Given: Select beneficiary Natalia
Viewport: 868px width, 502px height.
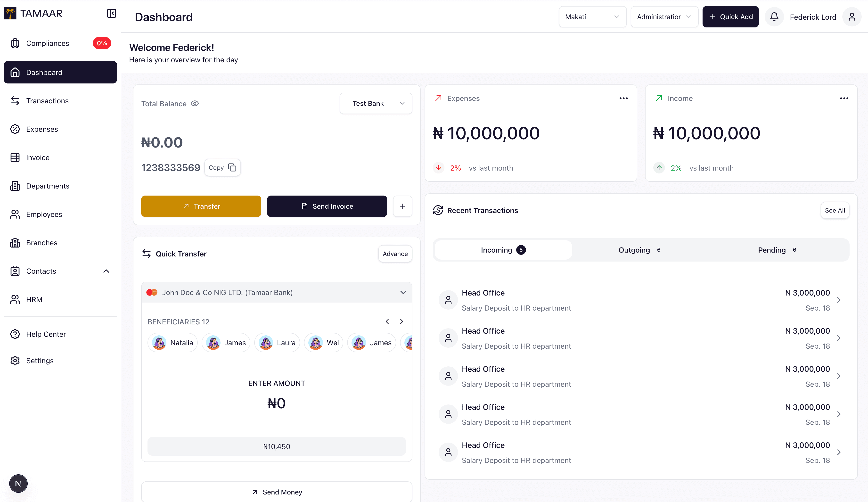Looking at the screenshot, I should pos(172,343).
